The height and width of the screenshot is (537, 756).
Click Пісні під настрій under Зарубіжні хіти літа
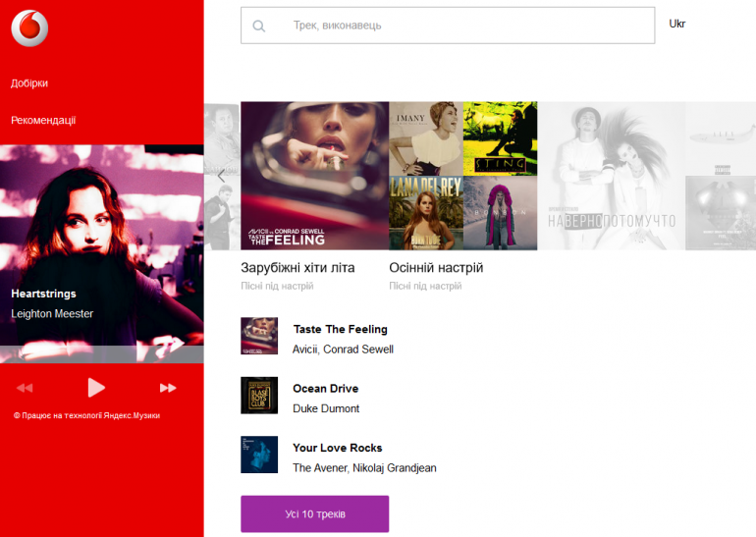[x=277, y=286]
